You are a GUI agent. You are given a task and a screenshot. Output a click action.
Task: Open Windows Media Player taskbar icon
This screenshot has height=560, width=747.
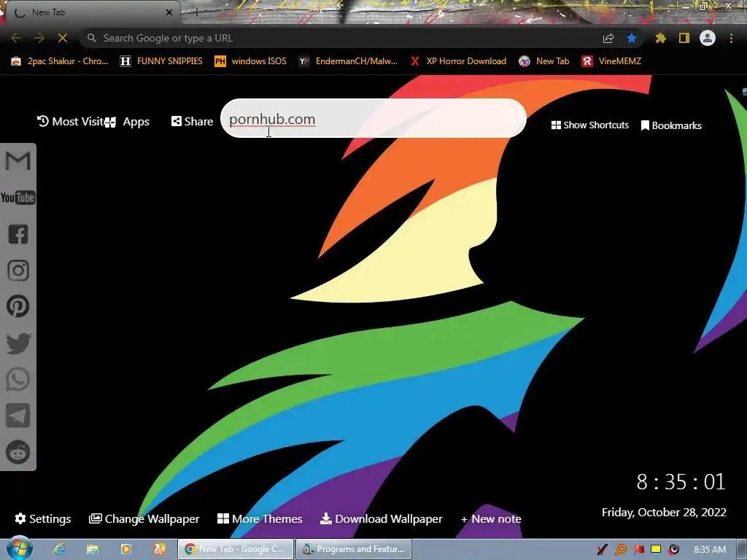click(125, 549)
